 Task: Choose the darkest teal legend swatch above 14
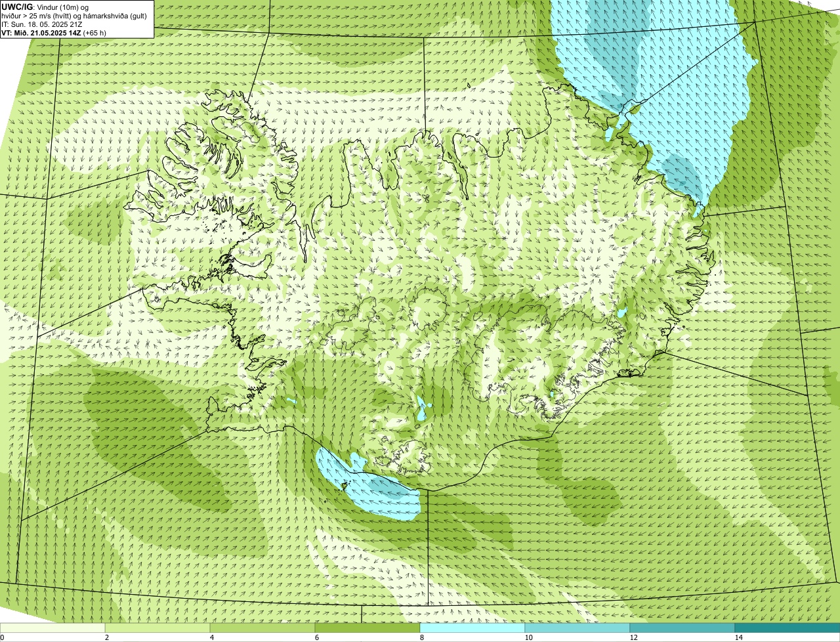click(787, 628)
